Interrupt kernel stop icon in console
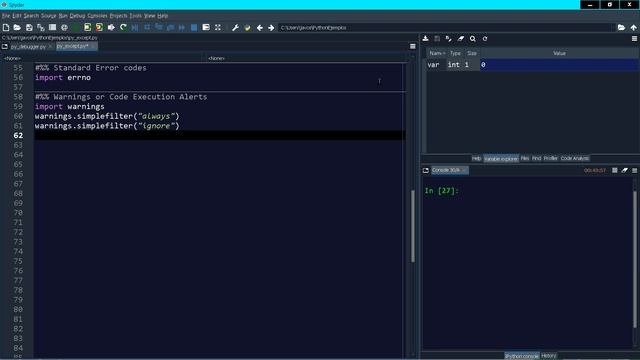640x360 pixels. pos(615,170)
